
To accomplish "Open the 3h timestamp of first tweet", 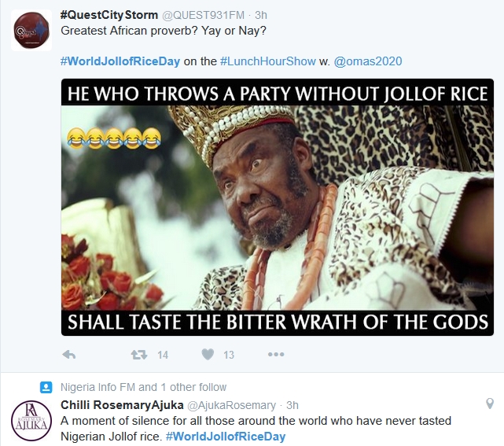I will (261, 16).
